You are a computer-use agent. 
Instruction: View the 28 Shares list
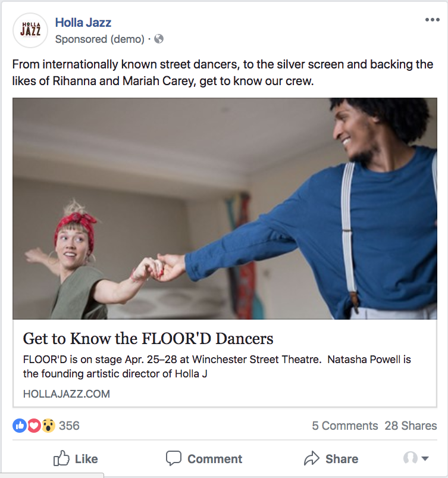point(411,426)
